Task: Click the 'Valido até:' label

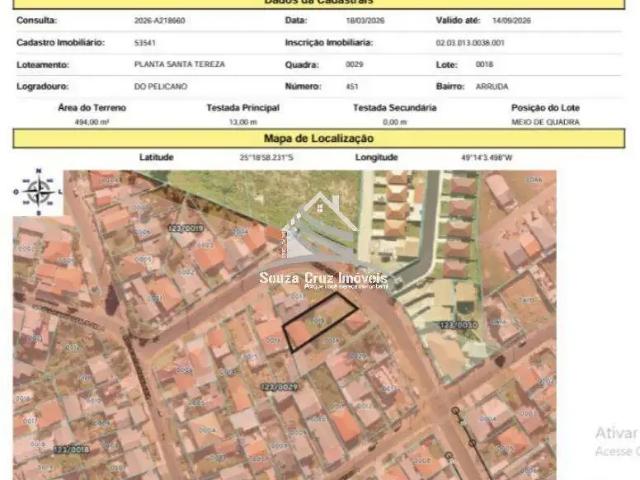Action: (458, 20)
